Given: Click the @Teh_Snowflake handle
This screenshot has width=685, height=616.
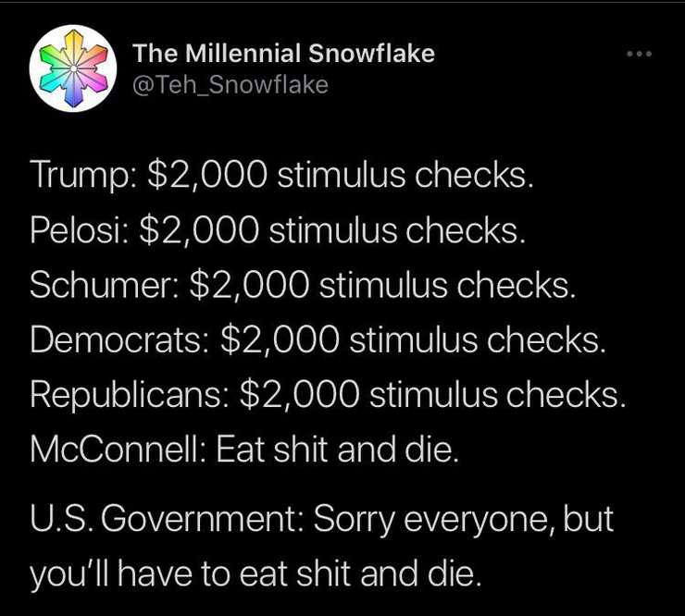Looking at the screenshot, I should coord(230,85).
